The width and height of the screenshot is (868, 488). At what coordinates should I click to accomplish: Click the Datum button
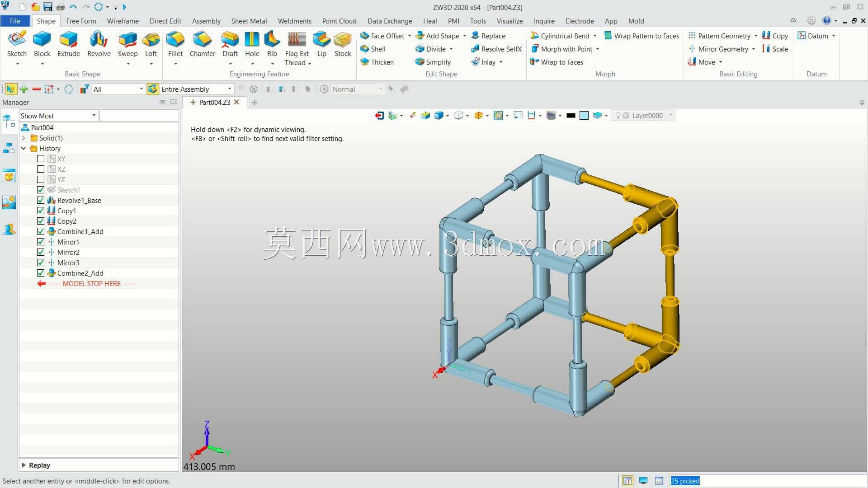(812, 36)
